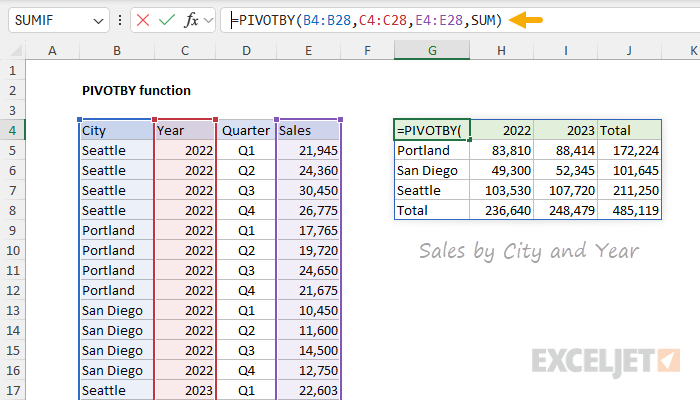Open the Name Box dropdown showing SUMIF
This screenshot has width=700, height=400.
98,21
